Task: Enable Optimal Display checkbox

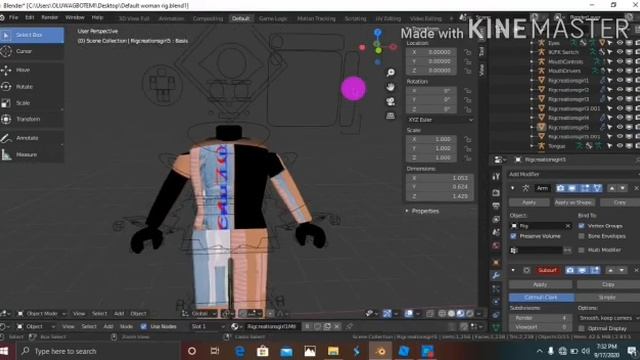Action: point(581,328)
